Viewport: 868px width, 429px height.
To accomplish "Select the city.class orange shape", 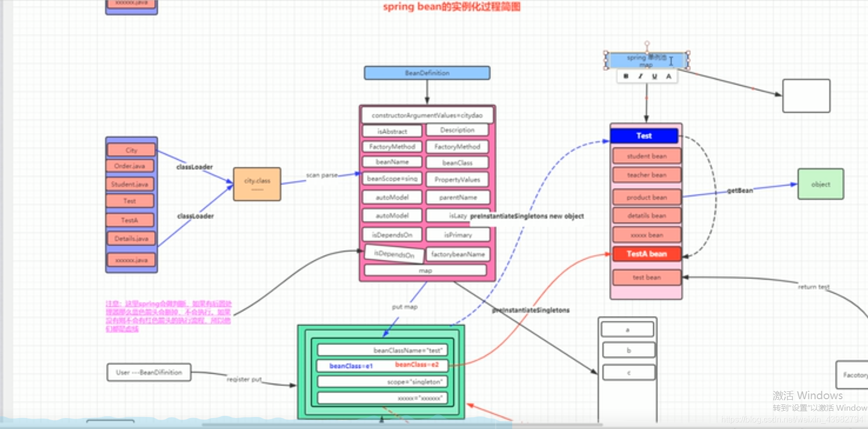I will click(257, 184).
